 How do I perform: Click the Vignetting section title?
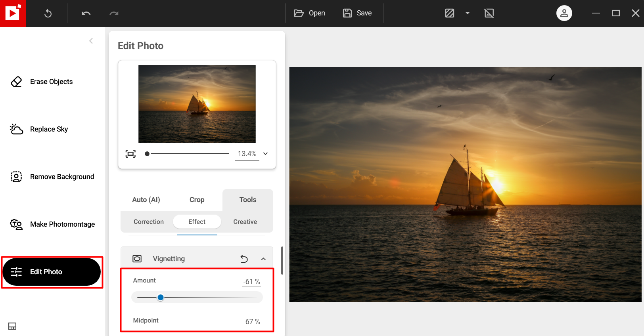169,259
